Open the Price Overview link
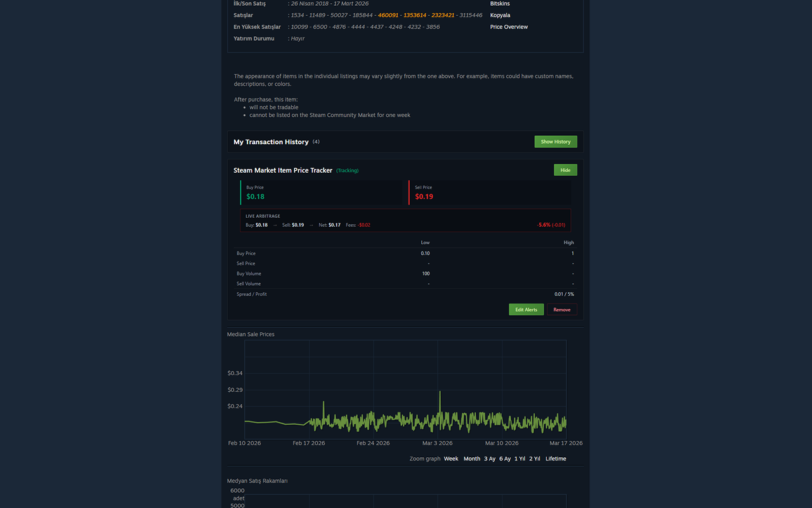This screenshot has height=508, width=812. point(509,27)
